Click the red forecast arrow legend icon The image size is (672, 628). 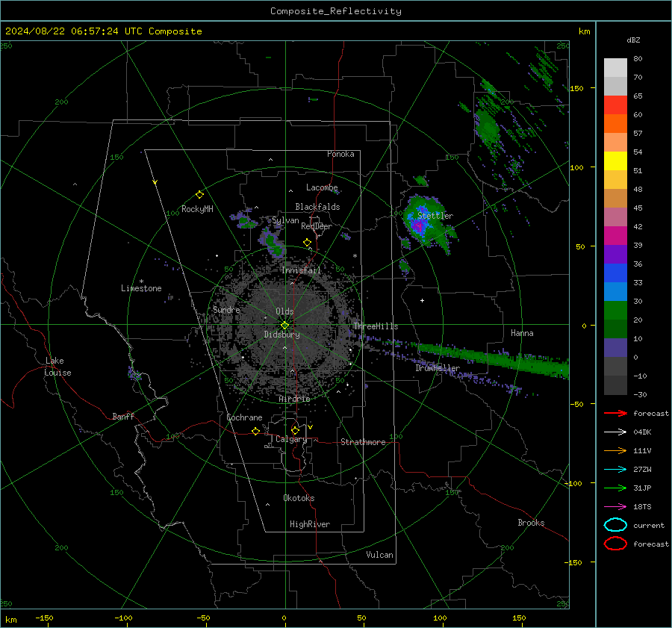pos(615,413)
